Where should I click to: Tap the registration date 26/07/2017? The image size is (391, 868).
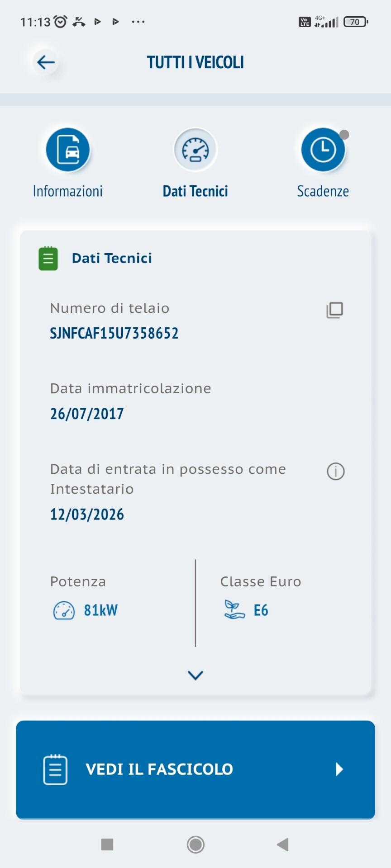[87, 414]
